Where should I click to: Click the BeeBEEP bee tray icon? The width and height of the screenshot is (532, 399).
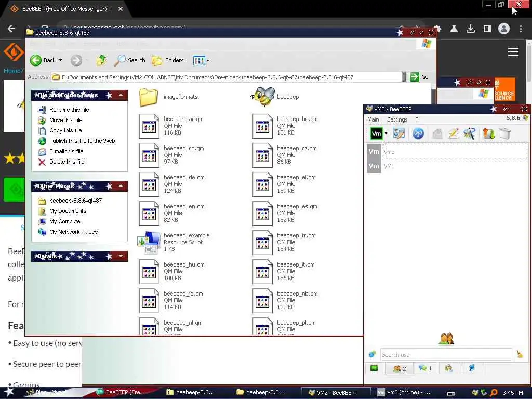click(x=475, y=393)
